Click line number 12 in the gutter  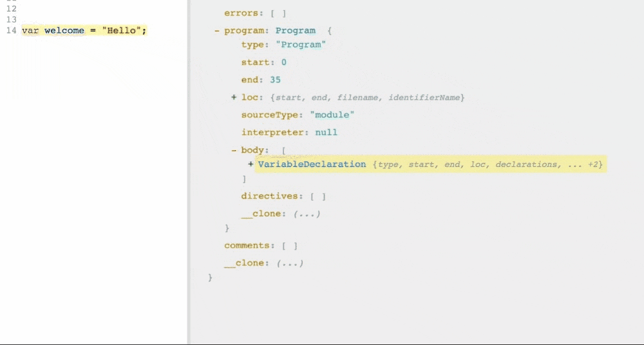(12, 8)
